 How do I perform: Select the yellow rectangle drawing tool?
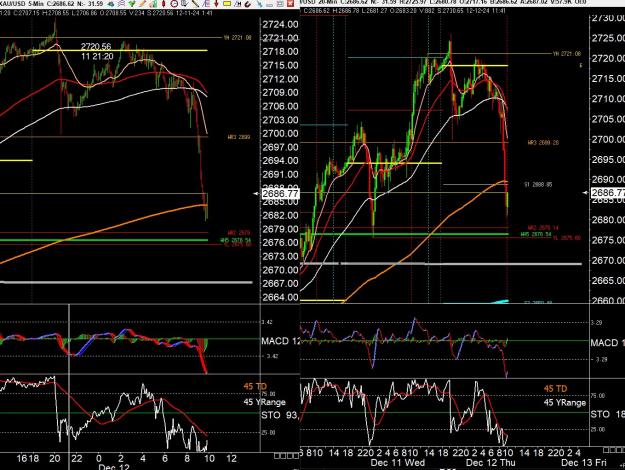tap(227, 4)
